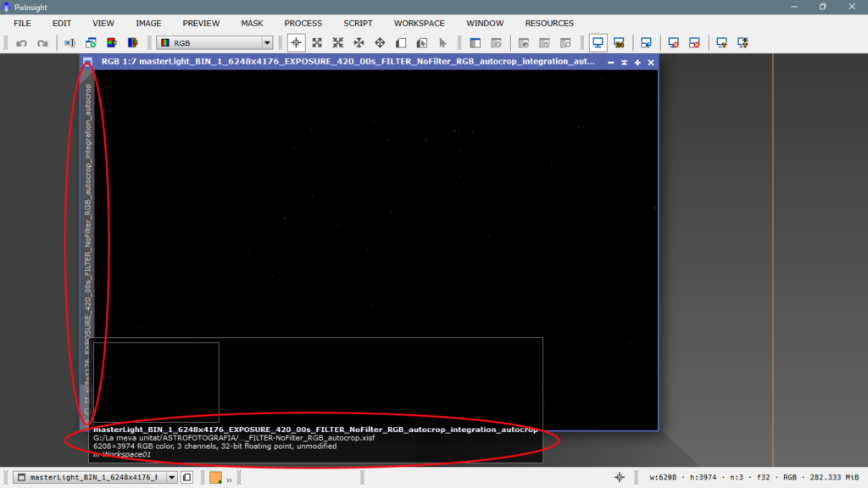Viewport: 868px width, 488px height.
Task: Click the Reset STF All Images icon
Action: click(695, 42)
